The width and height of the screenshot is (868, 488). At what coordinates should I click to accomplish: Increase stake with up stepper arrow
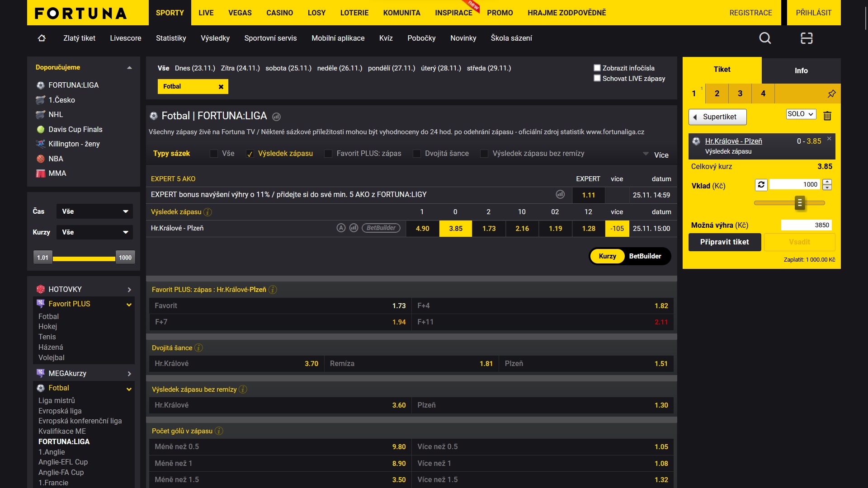pyautogui.click(x=827, y=182)
